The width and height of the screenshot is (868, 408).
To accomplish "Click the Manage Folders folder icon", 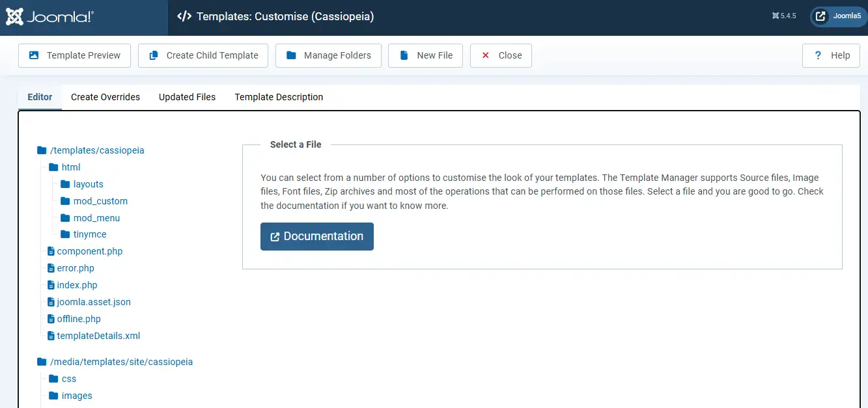I will pos(291,55).
